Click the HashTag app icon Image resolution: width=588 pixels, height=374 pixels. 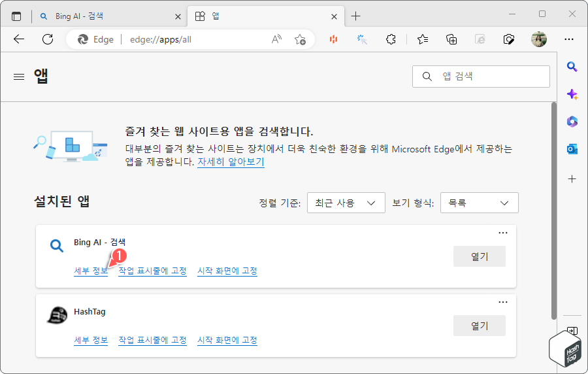(x=57, y=315)
